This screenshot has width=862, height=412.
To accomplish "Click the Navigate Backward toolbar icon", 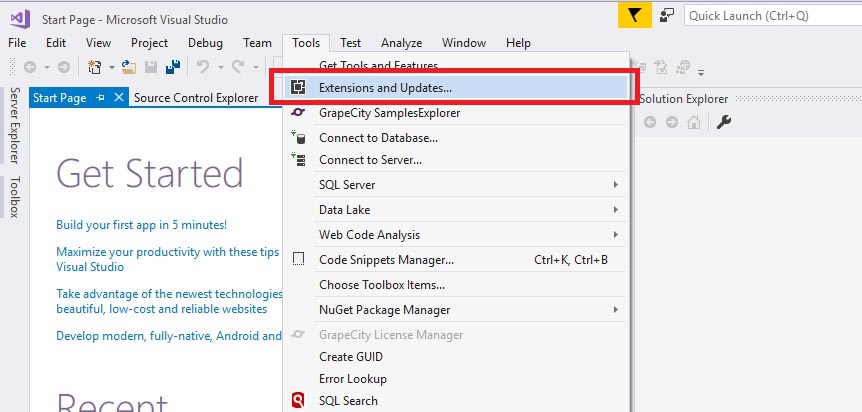I will click(30, 67).
